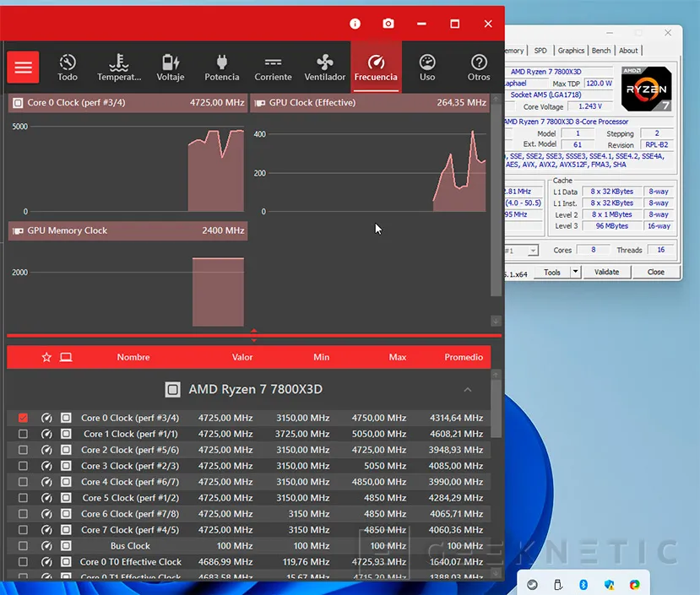The image size is (700, 595).
Task: Open the info icon in the red title bar
Action: pyautogui.click(x=355, y=24)
